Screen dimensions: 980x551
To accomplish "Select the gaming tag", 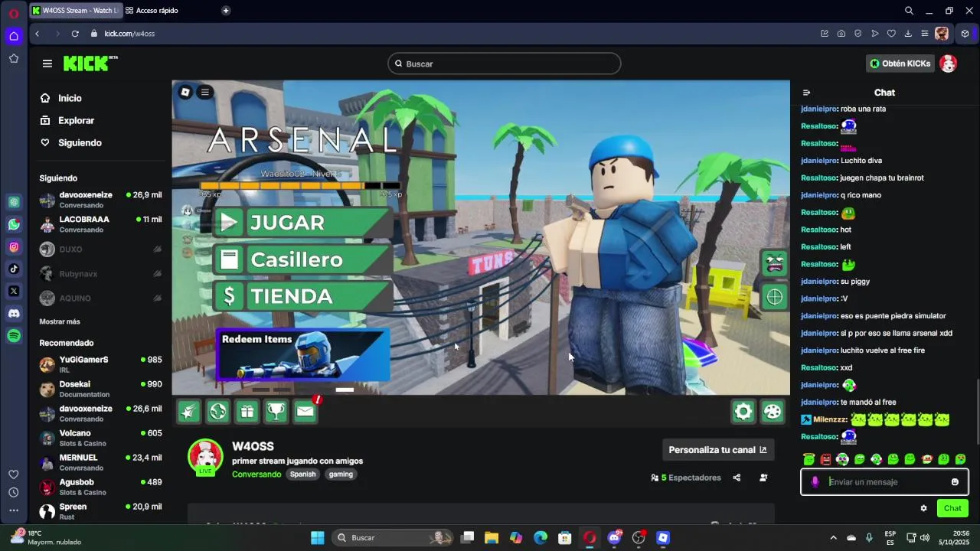I will point(341,474).
